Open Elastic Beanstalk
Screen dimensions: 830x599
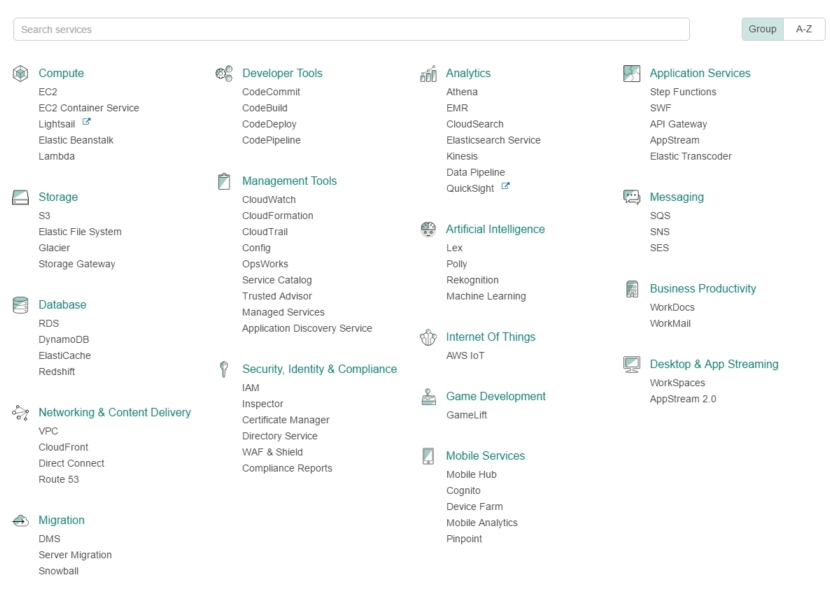pyautogui.click(x=76, y=140)
